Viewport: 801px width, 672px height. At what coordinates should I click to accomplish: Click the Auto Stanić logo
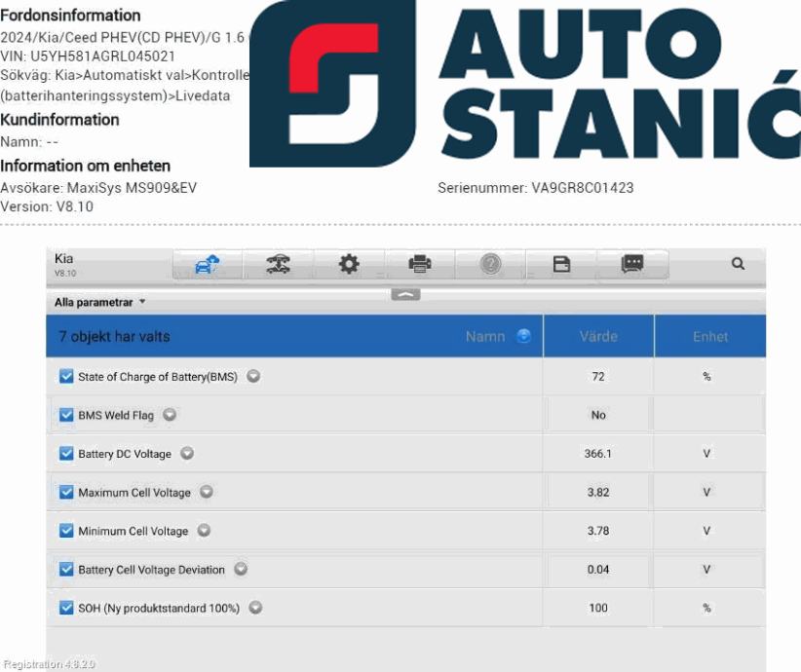[525, 83]
